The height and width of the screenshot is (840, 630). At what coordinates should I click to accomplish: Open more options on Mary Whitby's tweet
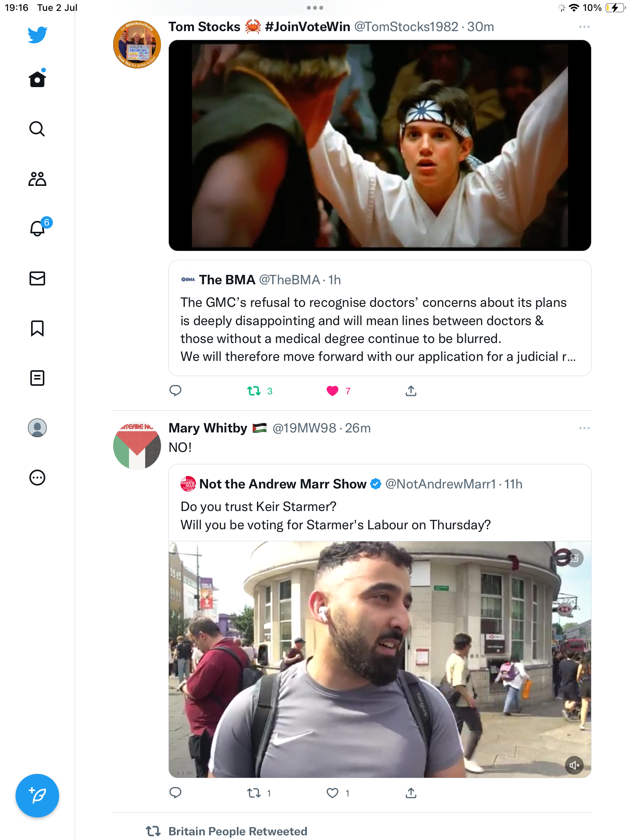584,428
